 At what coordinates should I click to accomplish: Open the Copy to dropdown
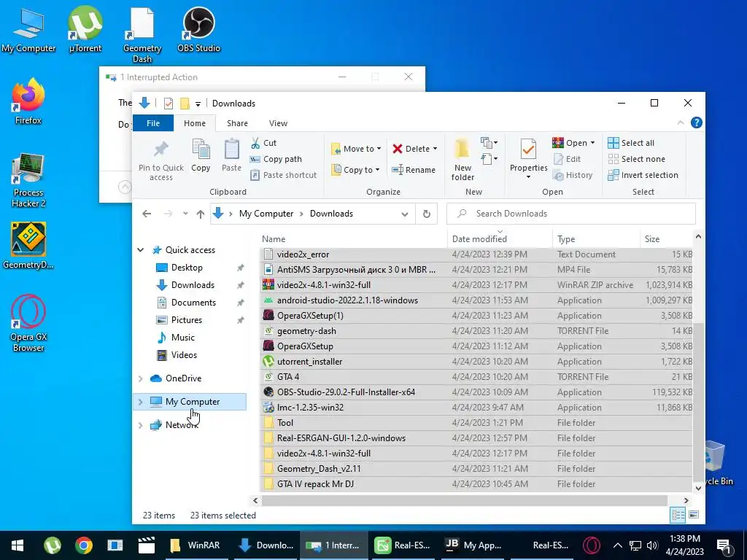point(356,169)
